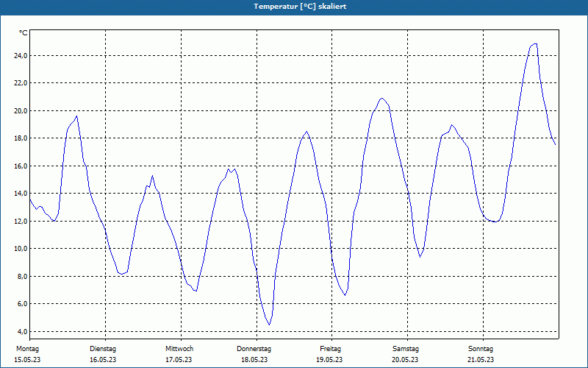This screenshot has width=588, height=368.
Task: Select the 24,0 y-axis label
Action: coord(20,56)
